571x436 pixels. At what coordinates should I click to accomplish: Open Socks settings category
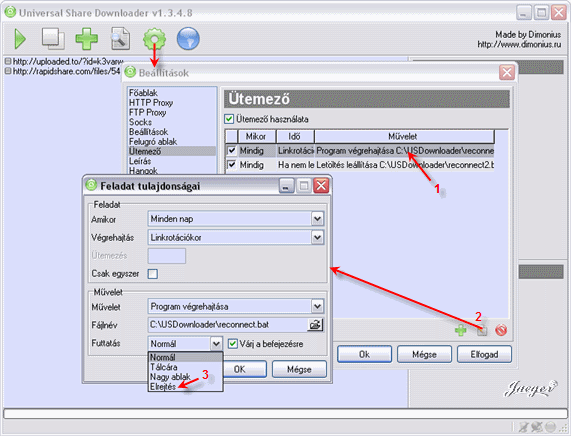[140, 122]
